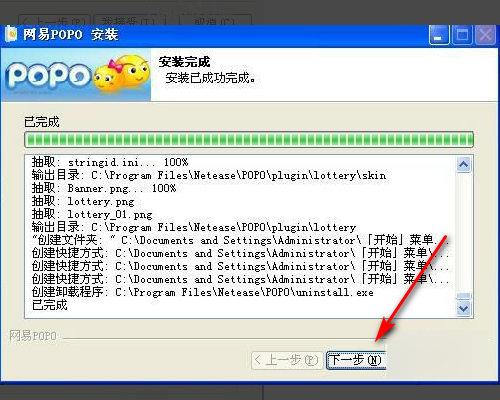Select the 创建卸载程序 uninstall.exe log line
The image size is (500, 400).
[203, 292]
